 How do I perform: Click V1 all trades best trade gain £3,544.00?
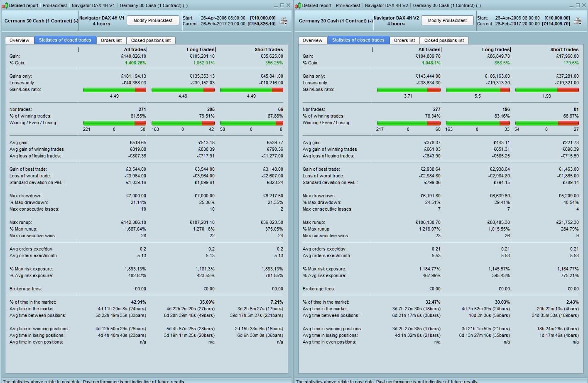coord(136,169)
